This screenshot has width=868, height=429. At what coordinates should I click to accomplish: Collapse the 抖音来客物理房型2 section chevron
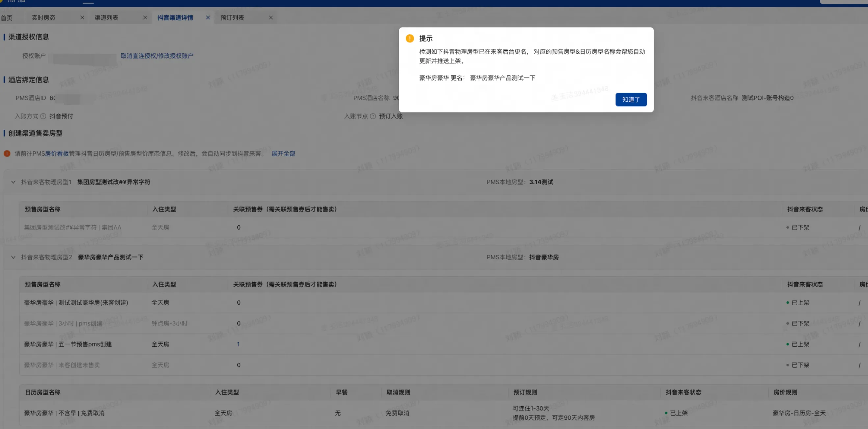point(13,257)
